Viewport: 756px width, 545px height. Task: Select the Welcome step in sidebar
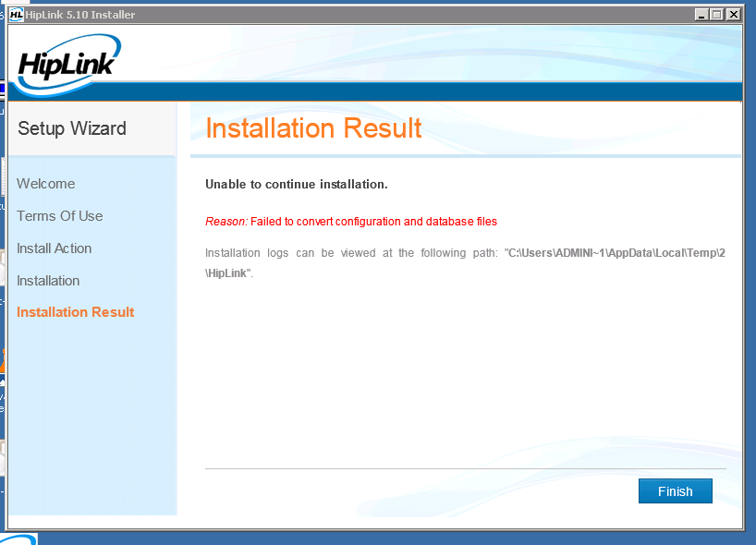(46, 184)
